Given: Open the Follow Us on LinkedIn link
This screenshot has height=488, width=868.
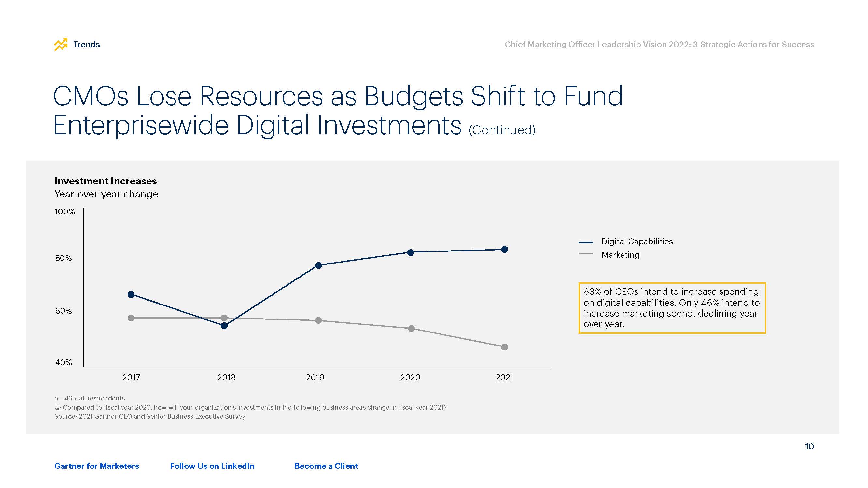Looking at the screenshot, I should point(212,466).
